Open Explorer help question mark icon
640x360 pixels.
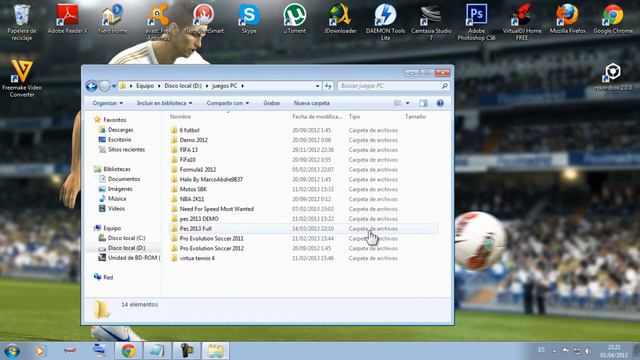[440, 103]
